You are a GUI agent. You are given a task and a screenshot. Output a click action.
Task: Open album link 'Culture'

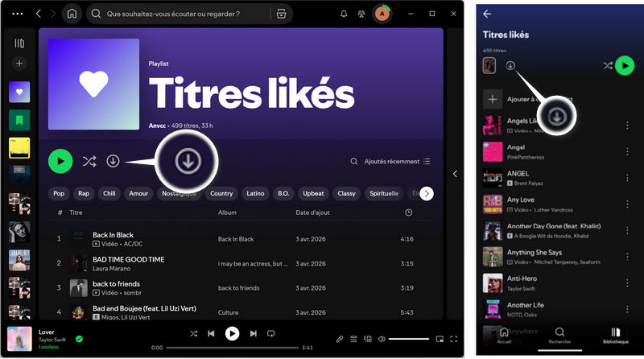(x=229, y=312)
